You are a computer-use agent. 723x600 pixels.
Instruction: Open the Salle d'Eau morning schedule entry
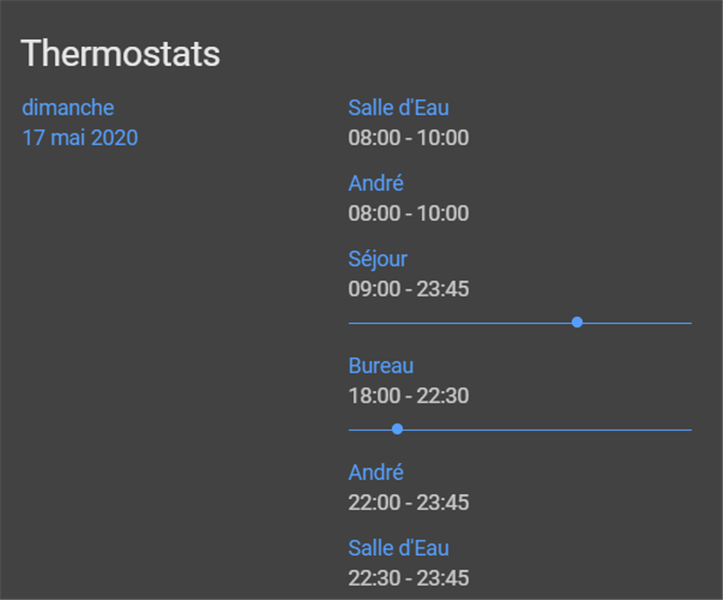click(398, 108)
